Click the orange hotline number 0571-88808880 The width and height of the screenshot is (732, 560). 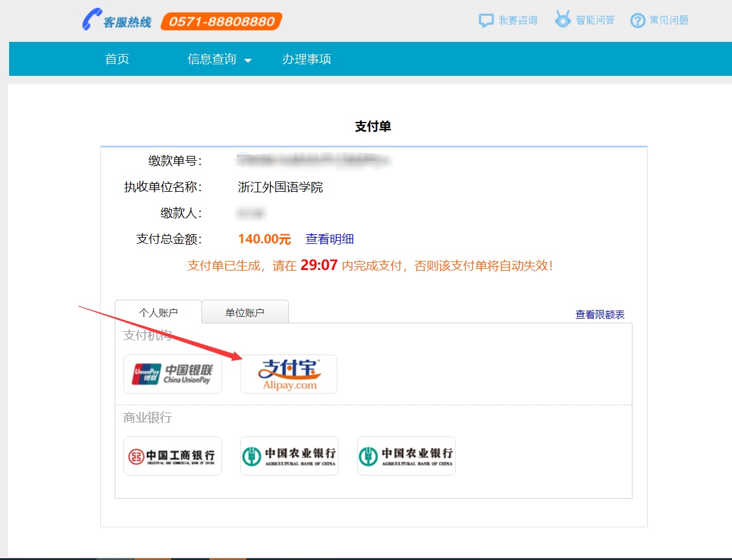click(222, 21)
